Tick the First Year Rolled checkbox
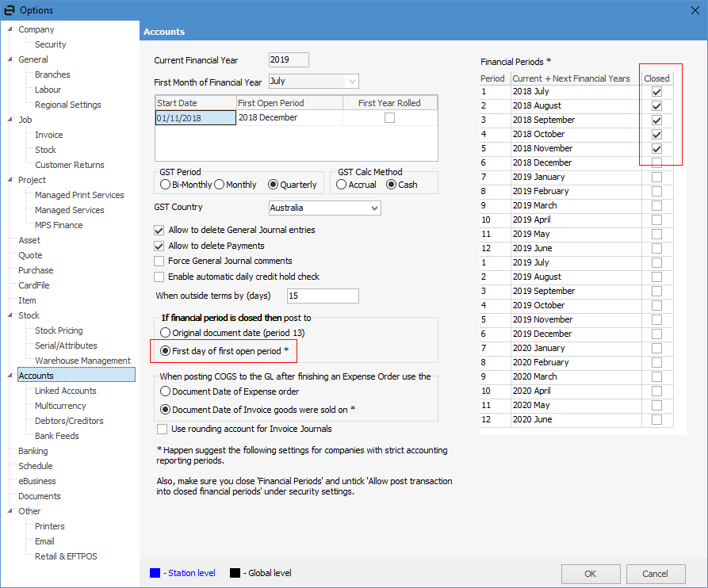 (389, 118)
